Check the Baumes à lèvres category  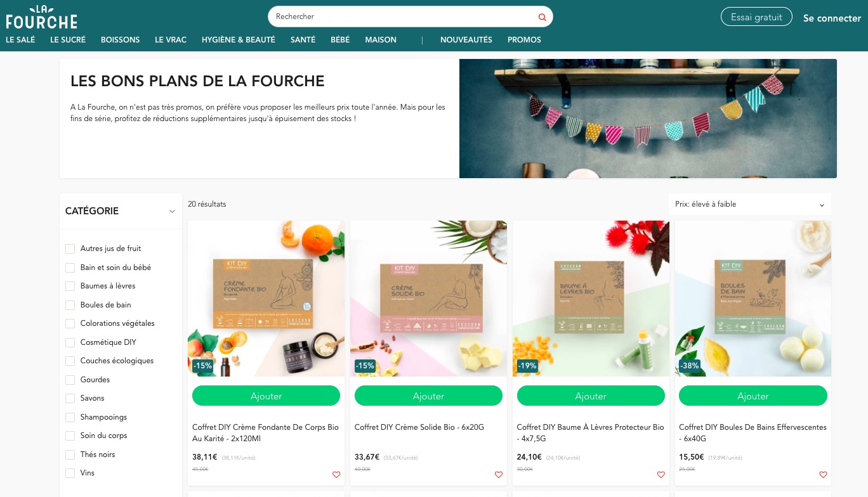(x=70, y=286)
